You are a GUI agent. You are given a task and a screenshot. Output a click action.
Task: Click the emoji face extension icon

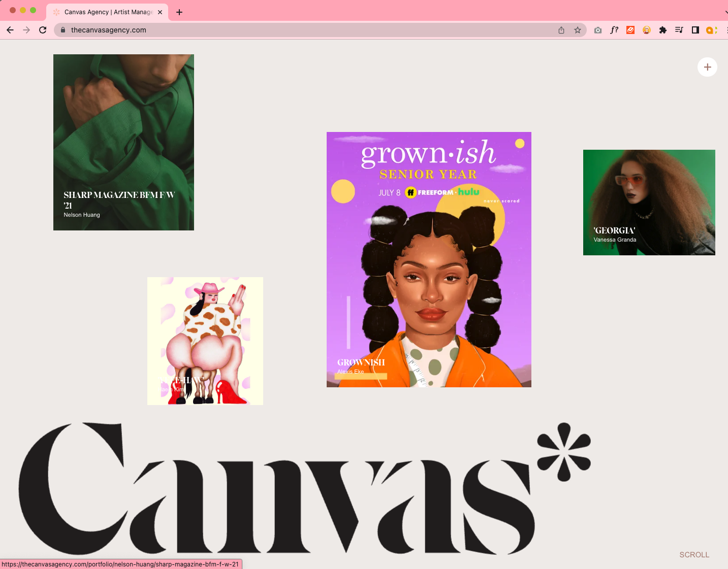[647, 30]
